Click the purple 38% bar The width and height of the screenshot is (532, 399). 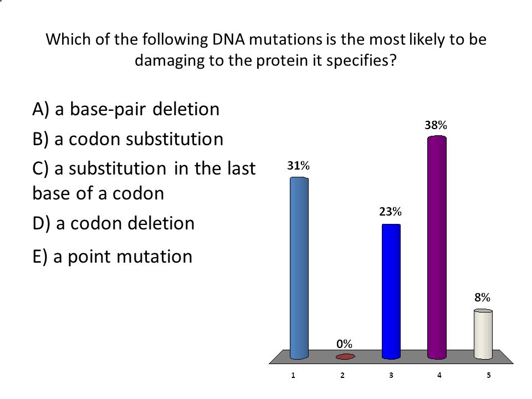pos(437,247)
